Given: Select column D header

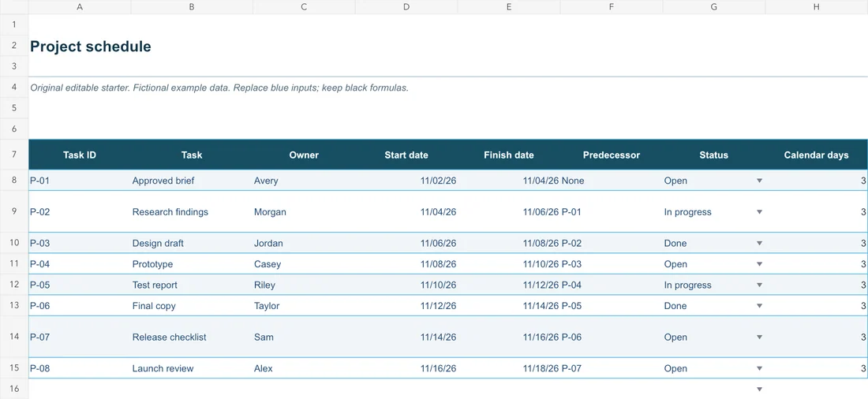Looking at the screenshot, I should tap(406, 6).
